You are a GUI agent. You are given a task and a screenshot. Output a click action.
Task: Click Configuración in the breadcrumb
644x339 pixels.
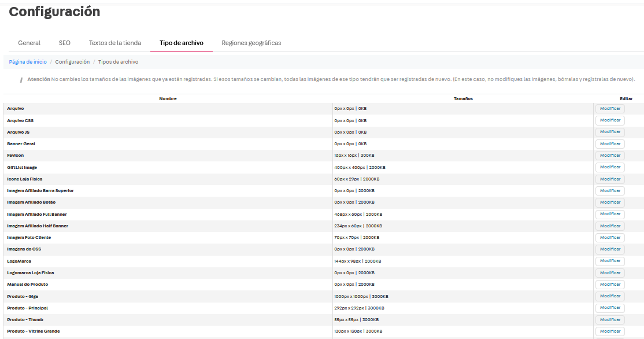pos(72,62)
